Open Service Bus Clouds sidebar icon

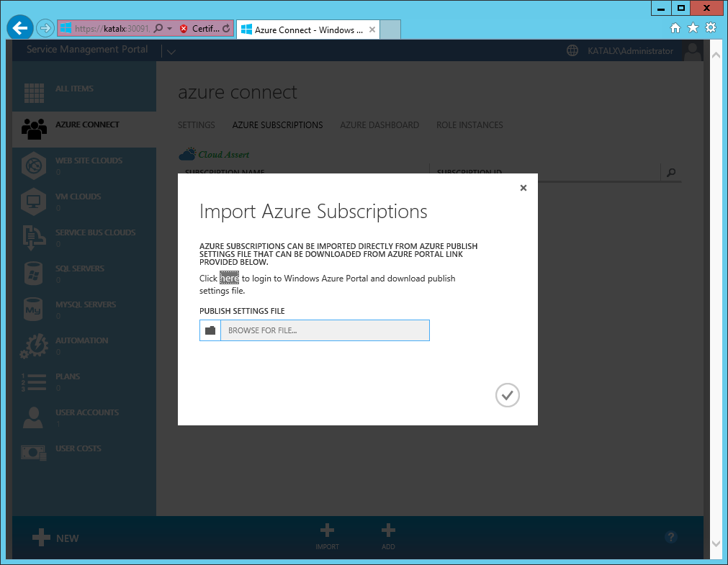34,238
